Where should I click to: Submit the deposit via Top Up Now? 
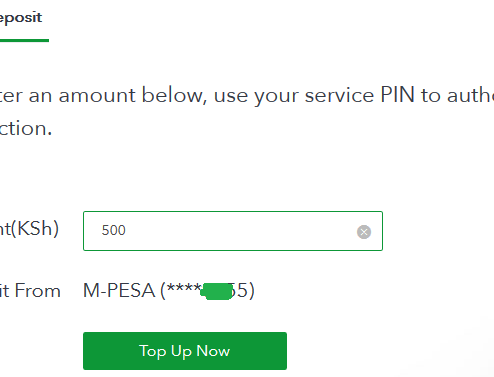pos(185,351)
